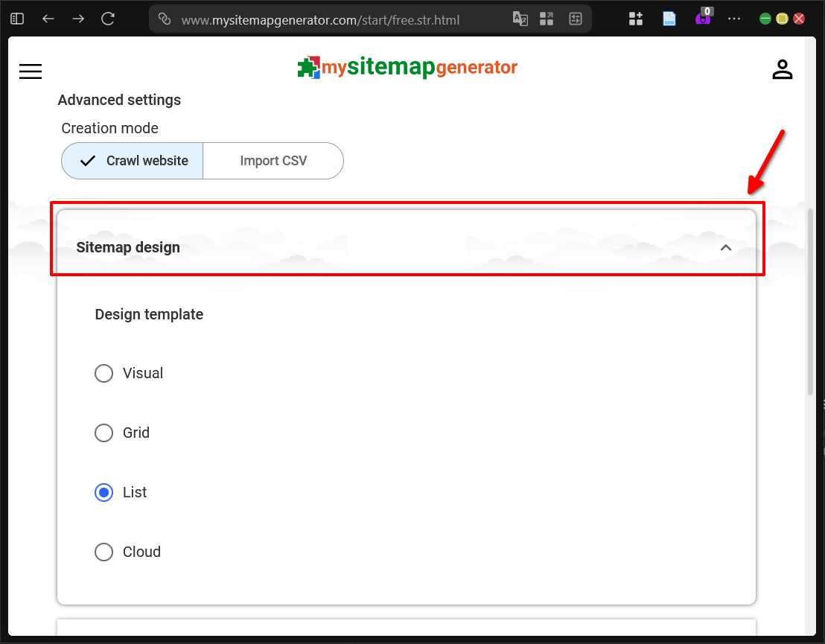Expand the partially visible section below Sitemap design
Viewport: 825px width, 644px height.
(407, 633)
